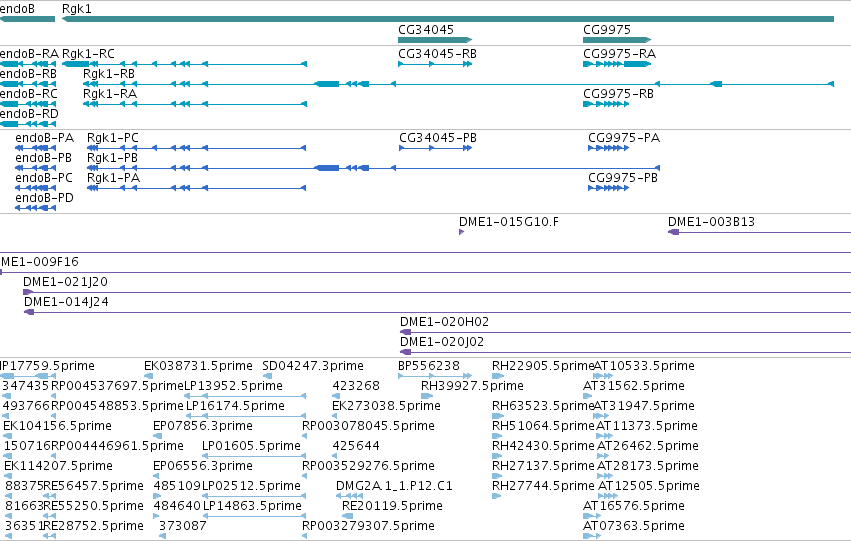Click protein endoB-PA label
This screenshot has width=851, height=541.
(45, 138)
